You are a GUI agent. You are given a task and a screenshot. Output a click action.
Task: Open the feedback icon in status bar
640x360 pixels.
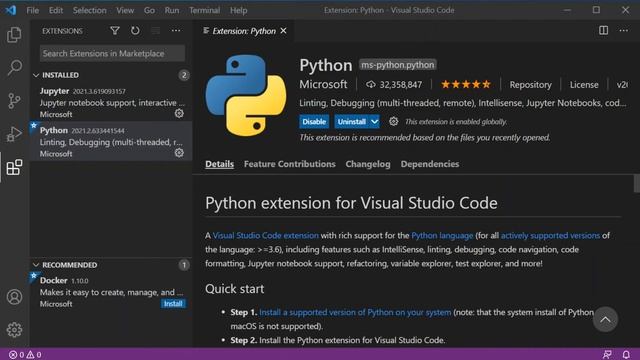[607, 354]
